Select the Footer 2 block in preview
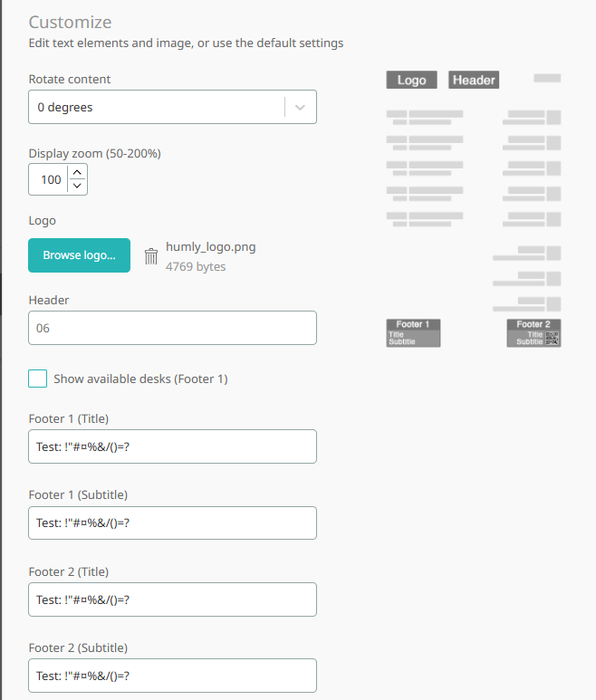The image size is (596, 700). tap(534, 333)
